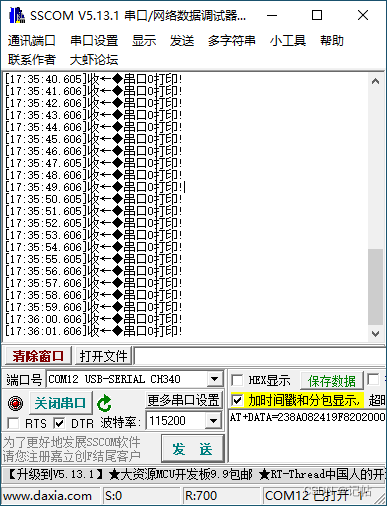Screen dimensions: 387x506
Task: Toggle the RTS checkbox
Action: 13,423
